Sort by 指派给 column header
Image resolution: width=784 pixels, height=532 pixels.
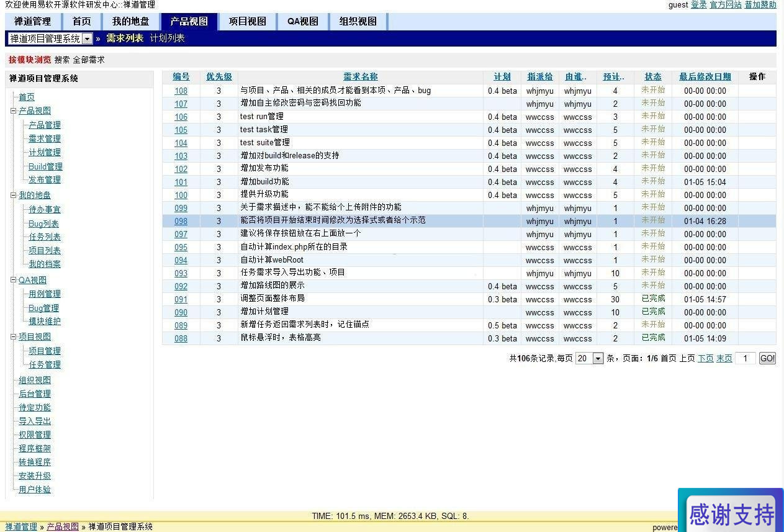coord(540,77)
